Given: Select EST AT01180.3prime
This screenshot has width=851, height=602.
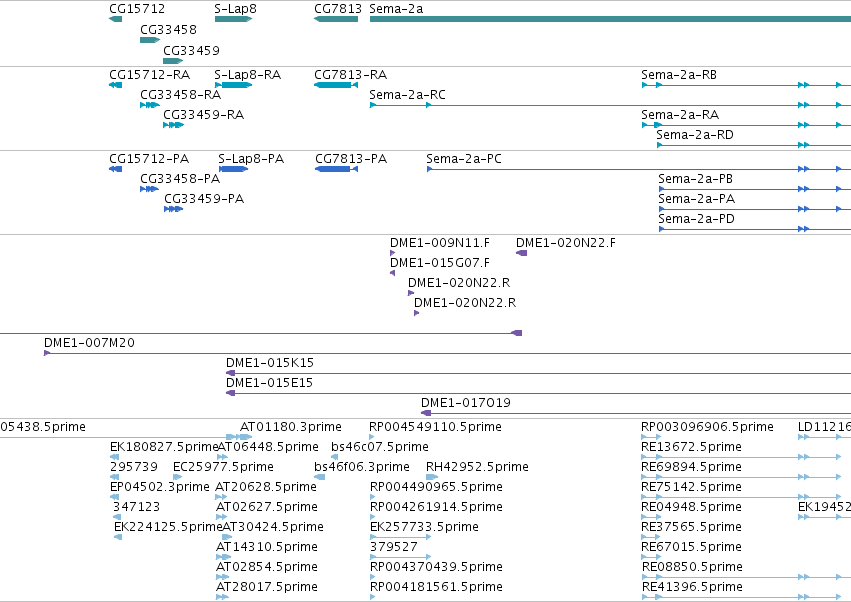Looking at the screenshot, I should [246, 437].
